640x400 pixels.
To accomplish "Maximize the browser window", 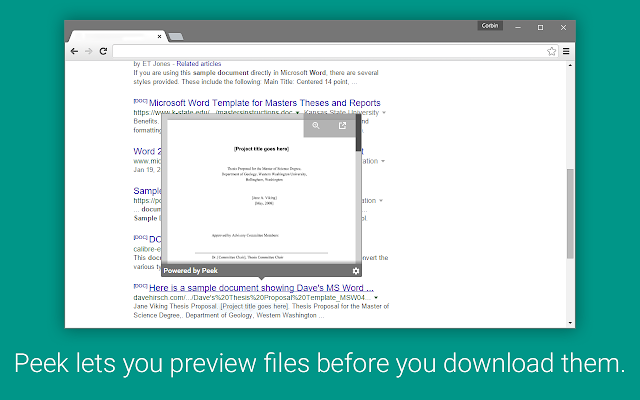I will 540,27.
